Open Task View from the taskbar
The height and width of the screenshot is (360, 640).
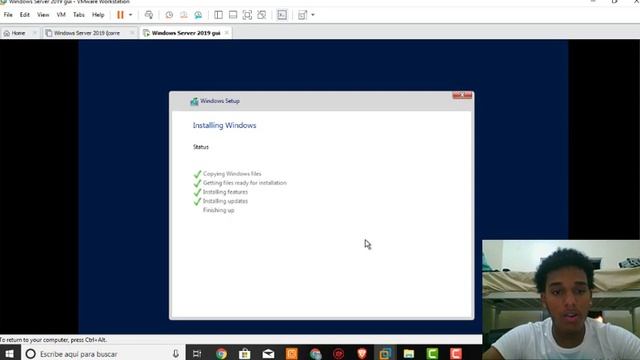pyautogui.click(x=197, y=353)
